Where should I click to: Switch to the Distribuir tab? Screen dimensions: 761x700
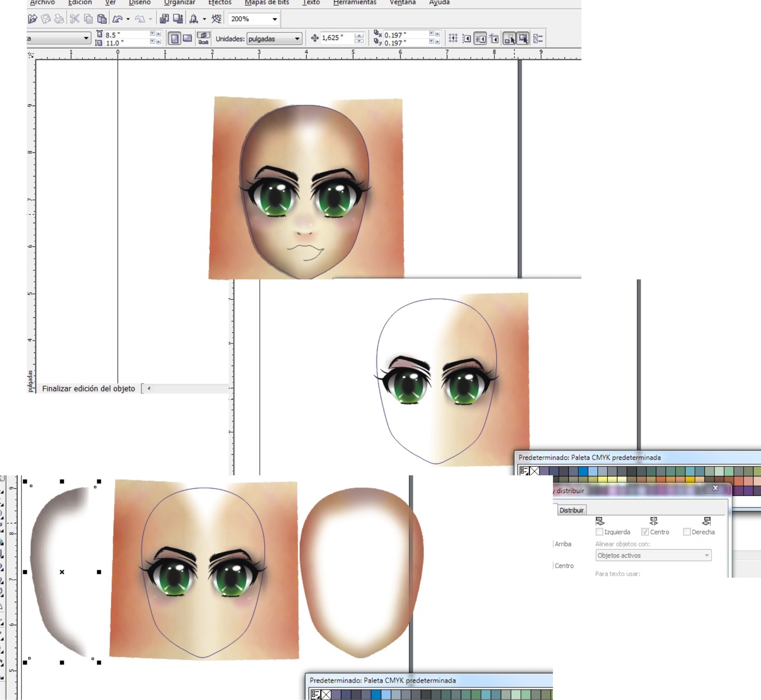(x=571, y=510)
